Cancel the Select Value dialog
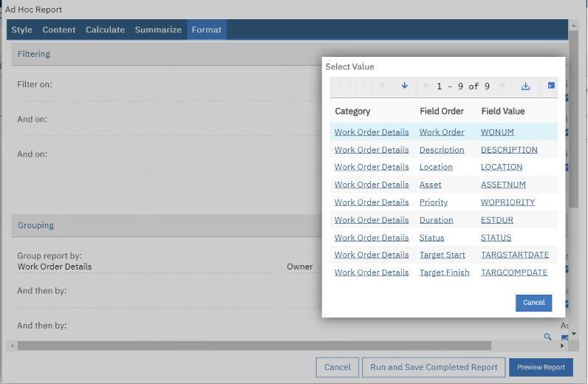This screenshot has width=588, height=384. (533, 302)
